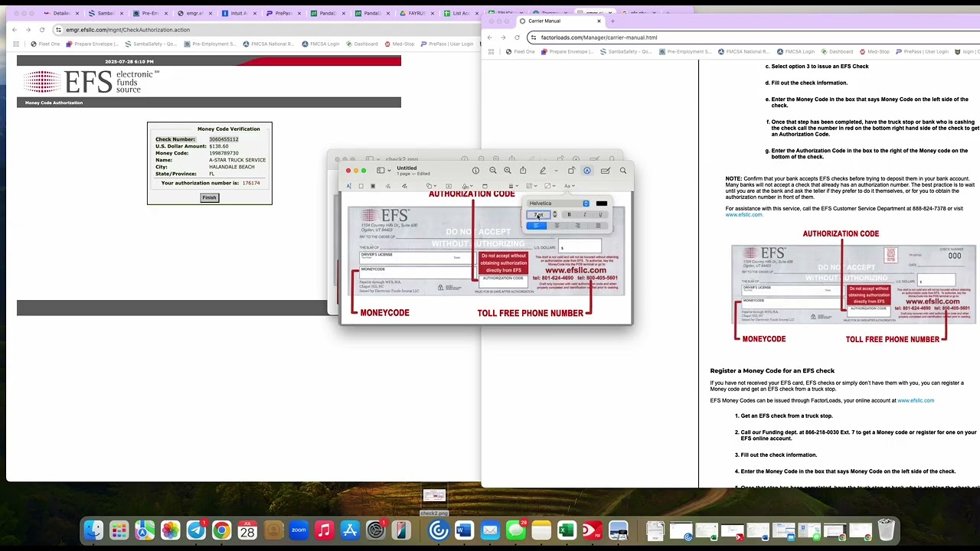Expand the highlight color chevron in Preview
Image resolution: width=980 pixels, height=551 pixels.
coord(556,171)
